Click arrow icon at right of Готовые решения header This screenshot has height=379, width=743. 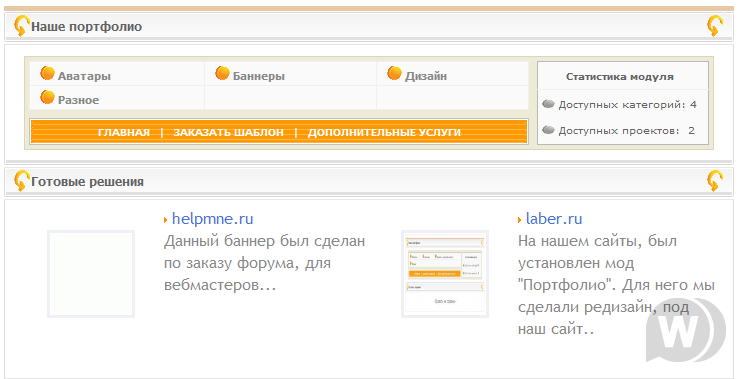point(715,181)
